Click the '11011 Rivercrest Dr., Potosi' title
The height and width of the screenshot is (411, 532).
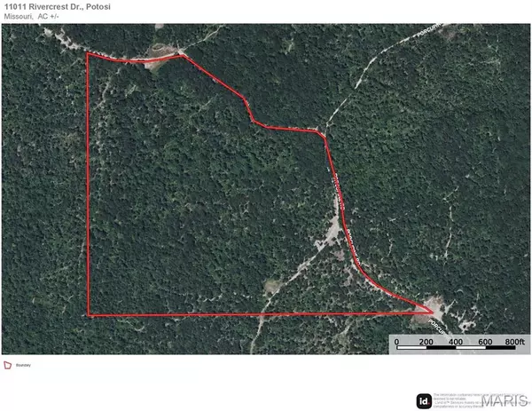point(58,7)
